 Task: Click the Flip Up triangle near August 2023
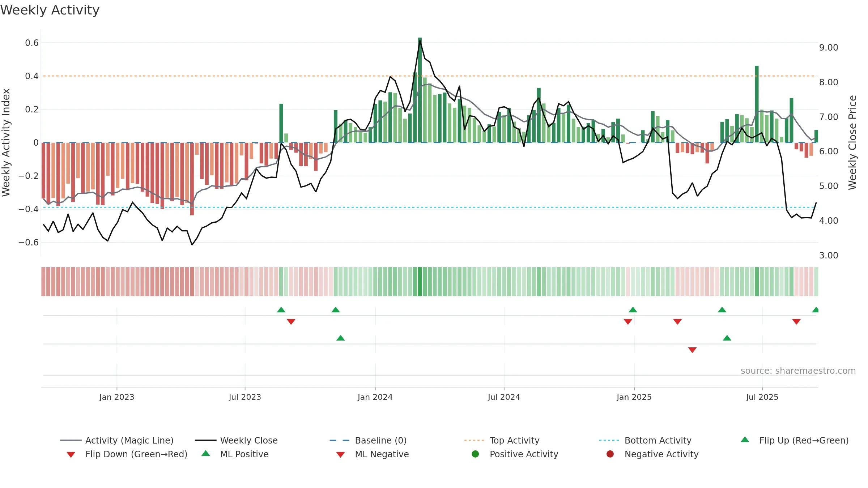pos(281,310)
